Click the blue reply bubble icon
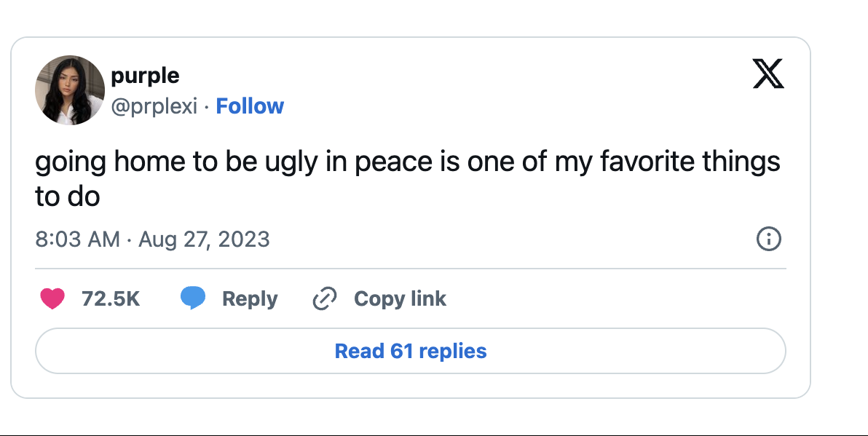This screenshot has width=868, height=436. point(193,298)
